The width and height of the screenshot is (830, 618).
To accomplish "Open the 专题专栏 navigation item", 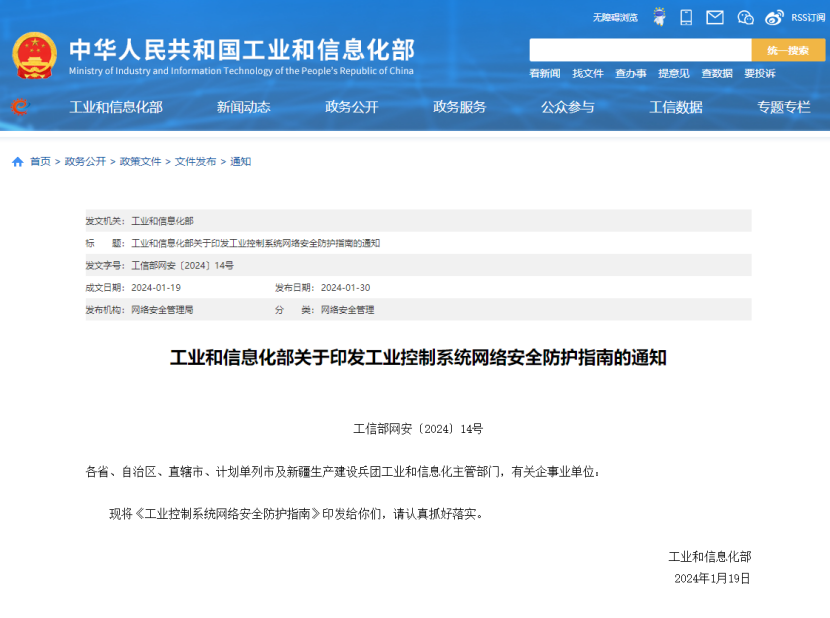I will tap(783, 107).
